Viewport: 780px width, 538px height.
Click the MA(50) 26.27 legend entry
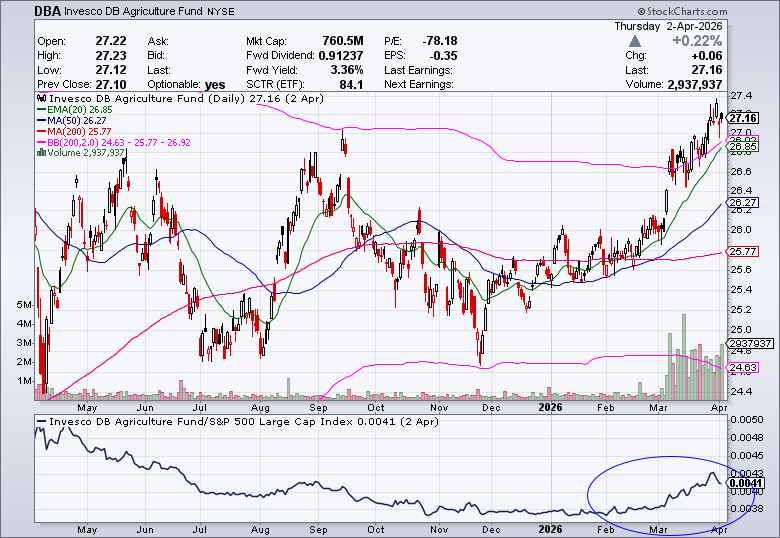(x=72, y=120)
